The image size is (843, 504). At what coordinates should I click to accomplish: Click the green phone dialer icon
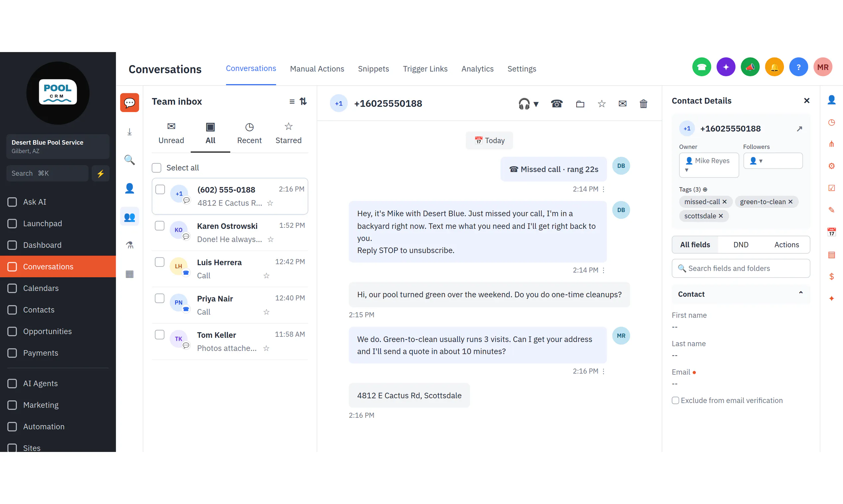(x=701, y=67)
